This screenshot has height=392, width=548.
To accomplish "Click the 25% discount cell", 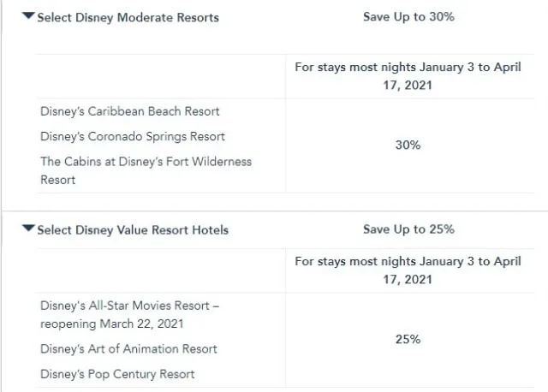I will 408,339.
